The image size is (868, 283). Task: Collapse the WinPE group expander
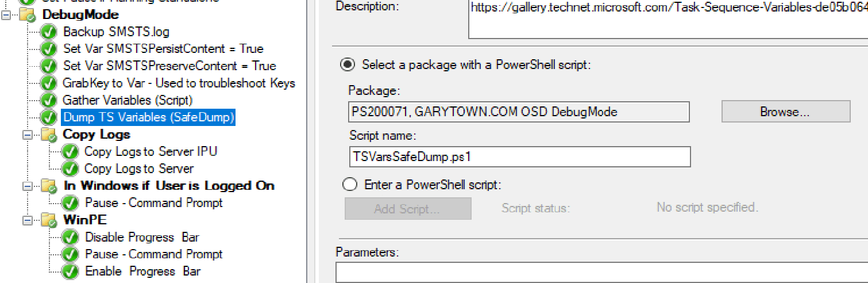(x=27, y=220)
